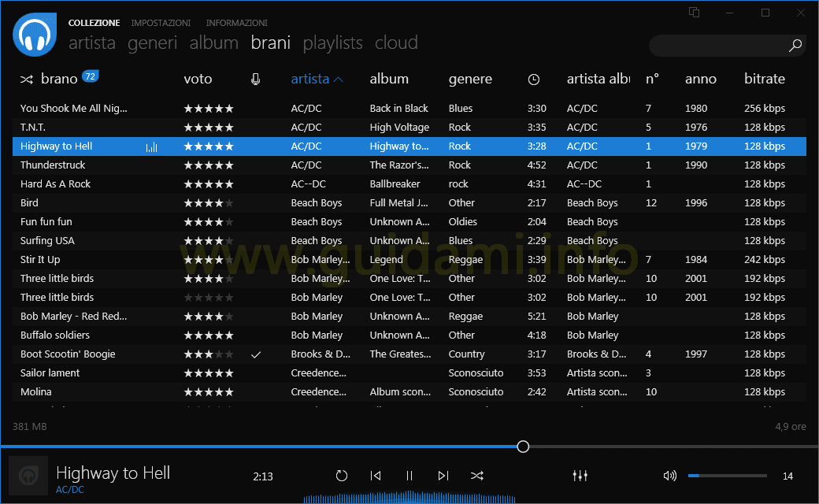This screenshot has width=819, height=504.
Task: Click the star rating of Bird
Action: (209, 203)
